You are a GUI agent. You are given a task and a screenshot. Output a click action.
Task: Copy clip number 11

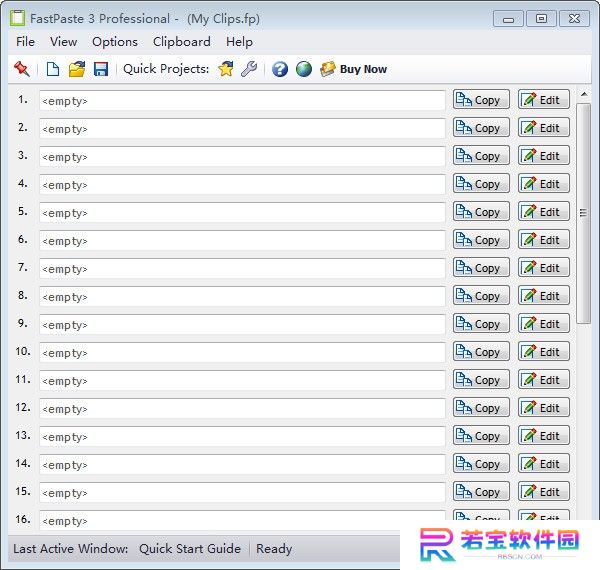pos(481,379)
